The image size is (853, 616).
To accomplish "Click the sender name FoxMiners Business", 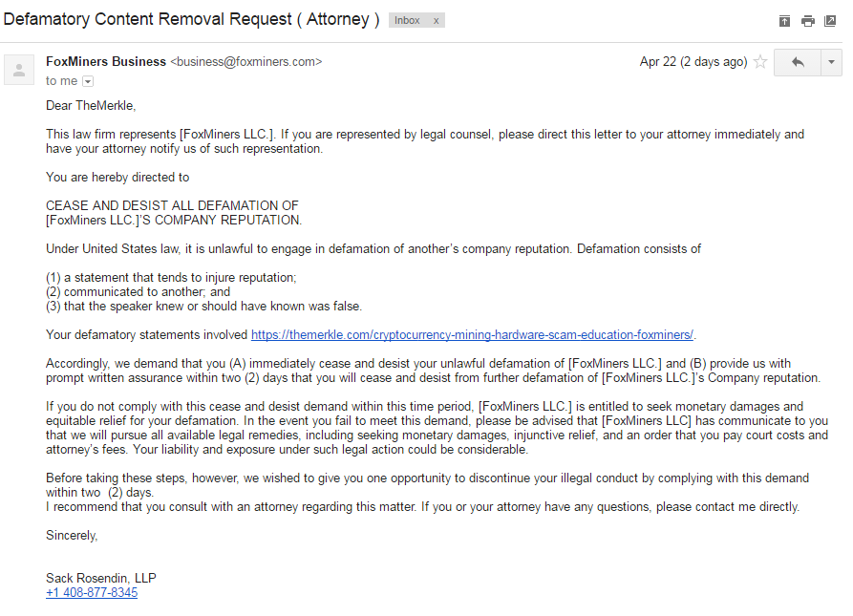I will 106,62.
